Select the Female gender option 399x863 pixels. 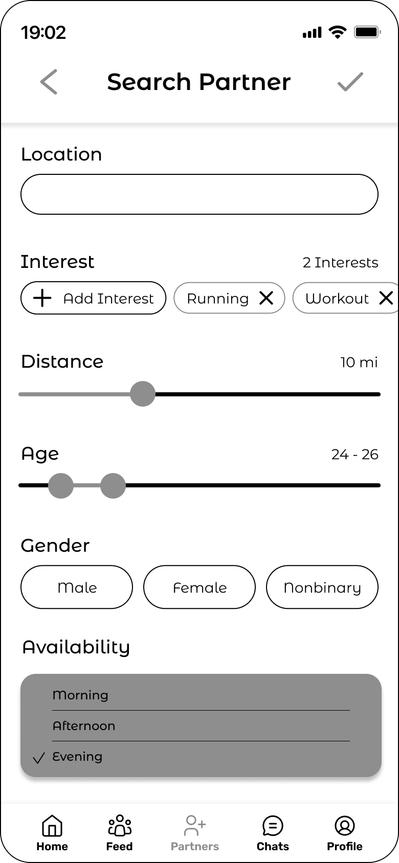click(200, 587)
